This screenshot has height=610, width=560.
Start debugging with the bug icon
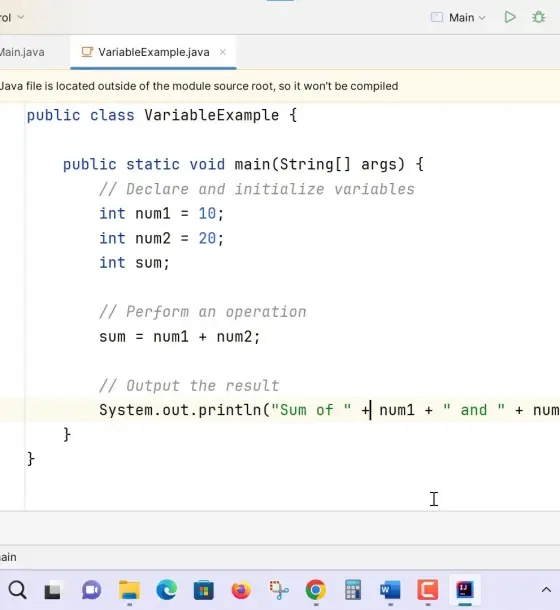coord(539,17)
